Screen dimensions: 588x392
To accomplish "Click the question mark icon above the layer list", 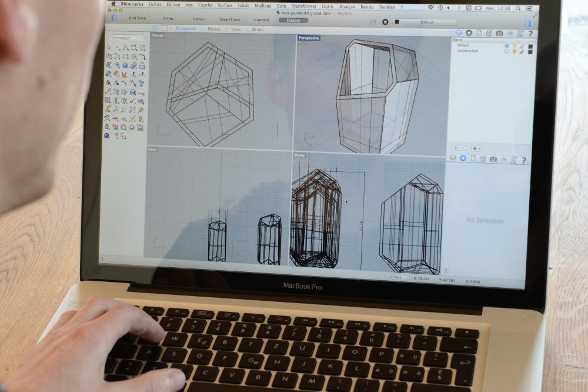I will pyautogui.click(x=530, y=34).
